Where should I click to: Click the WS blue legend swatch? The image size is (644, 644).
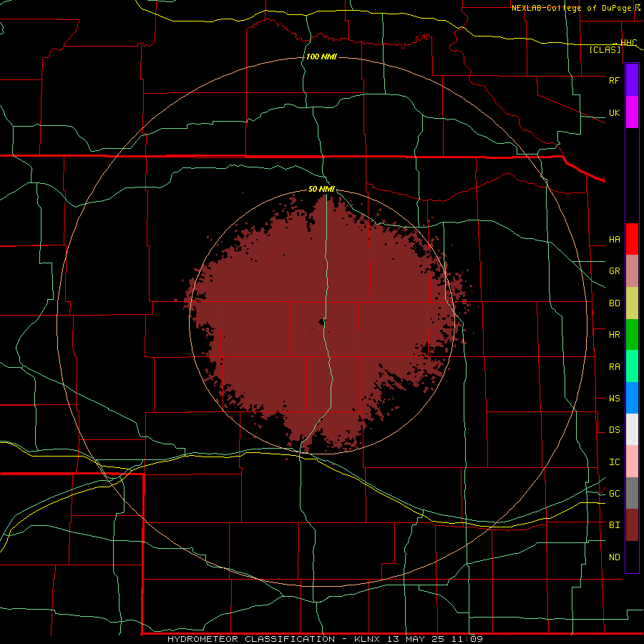coord(632,398)
